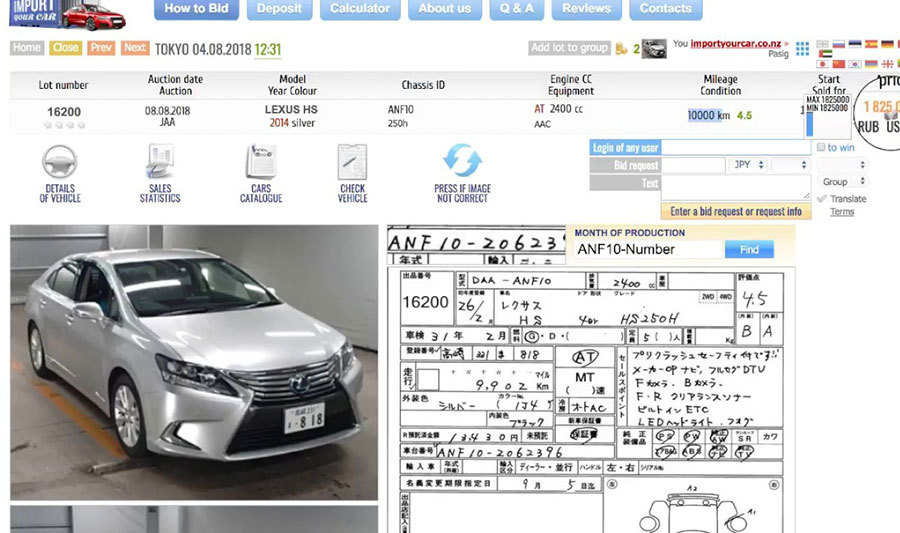Click Enter a bid request button
The width and height of the screenshot is (900, 533).
pos(736,212)
